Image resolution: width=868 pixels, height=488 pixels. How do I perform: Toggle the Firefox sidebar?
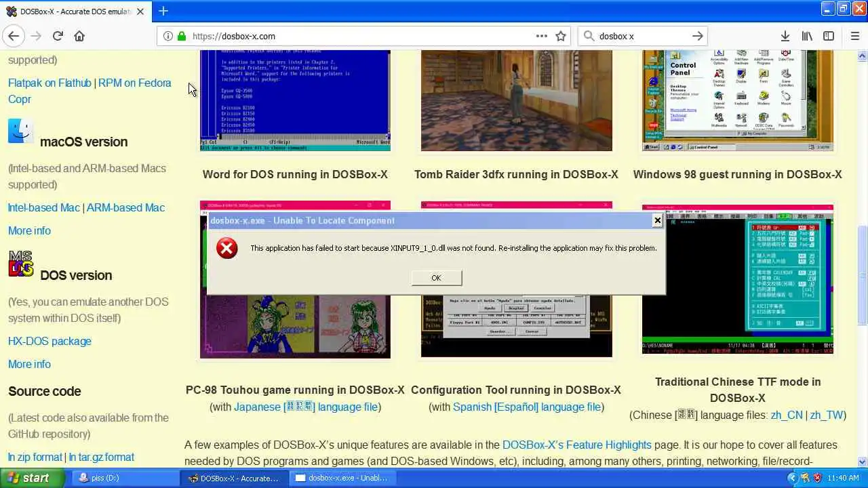click(x=829, y=36)
